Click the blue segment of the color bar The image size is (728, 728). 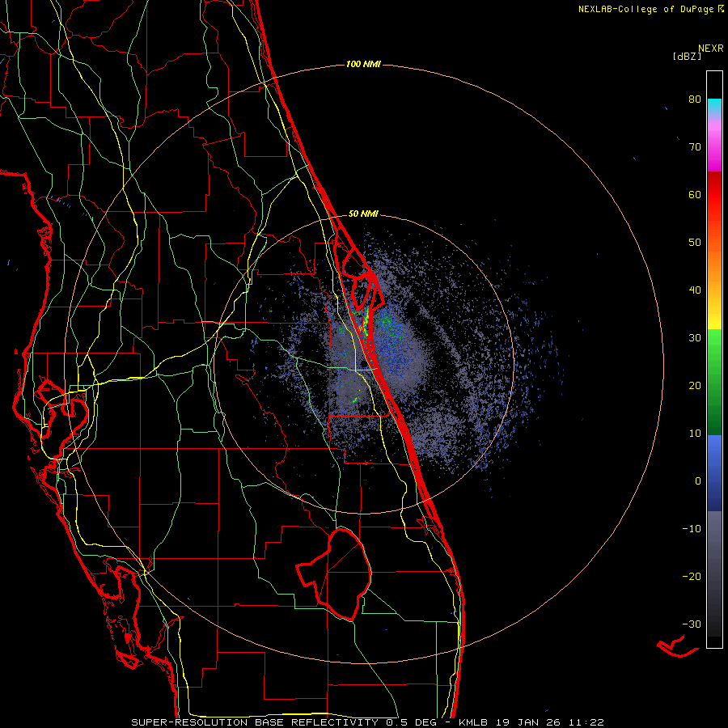coord(714,473)
